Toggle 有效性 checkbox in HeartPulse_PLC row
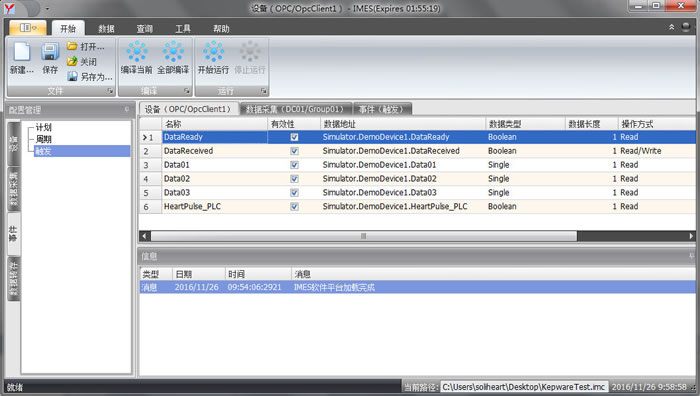 294,206
